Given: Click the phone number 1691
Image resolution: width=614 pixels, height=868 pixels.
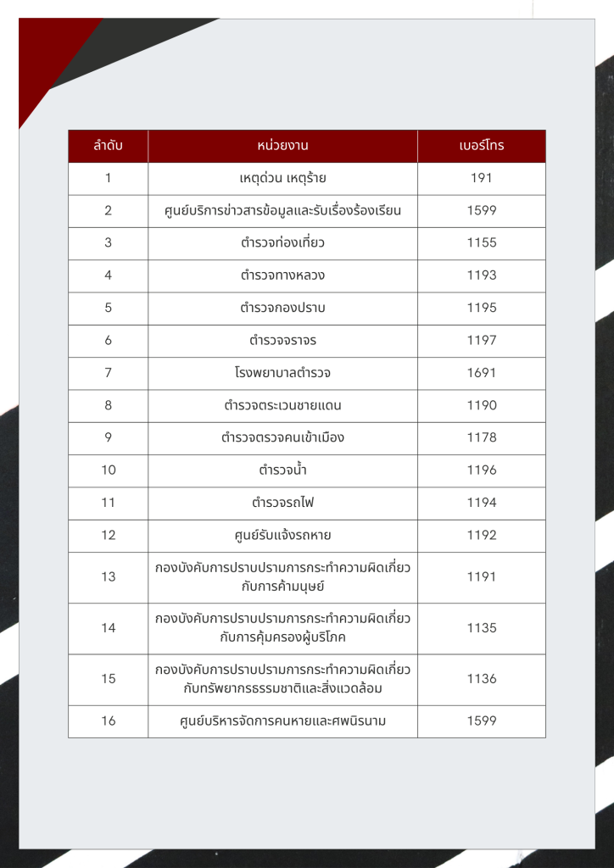Looking at the screenshot, I should (x=481, y=373).
